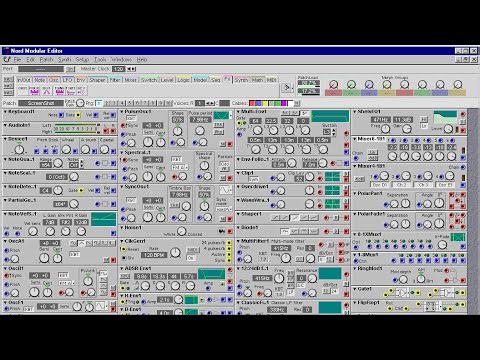The image size is (480, 360).
Task: Collapse the Multi-Env1 module
Action: coord(239,112)
